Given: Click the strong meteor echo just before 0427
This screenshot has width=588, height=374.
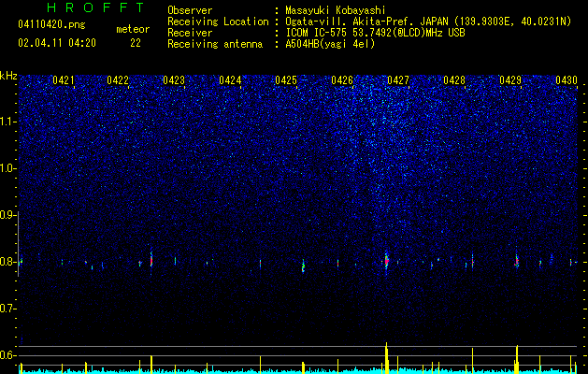Looking at the screenshot, I should pyautogui.click(x=387, y=260).
